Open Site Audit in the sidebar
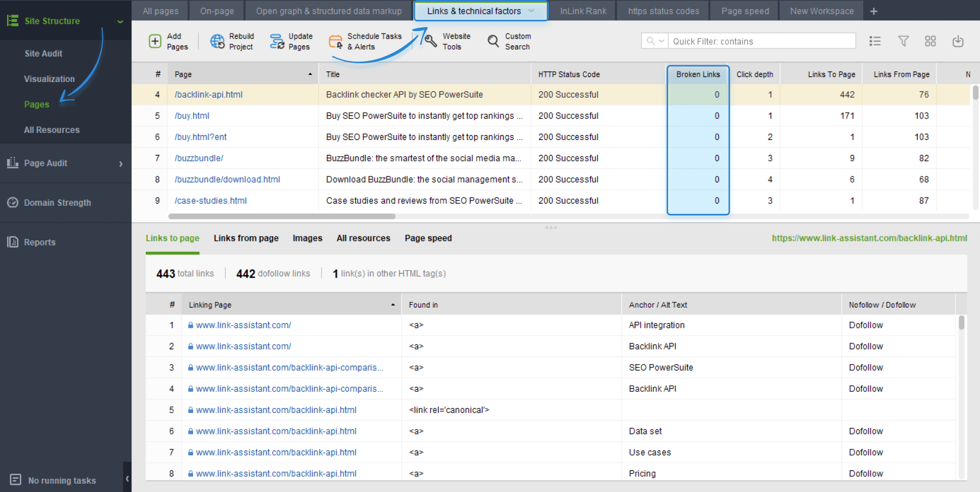The height and width of the screenshot is (492, 980). coord(43,53)
